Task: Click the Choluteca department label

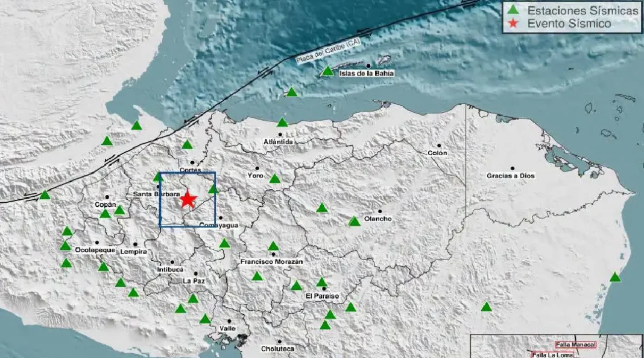Action: click(x=277, y=349)
